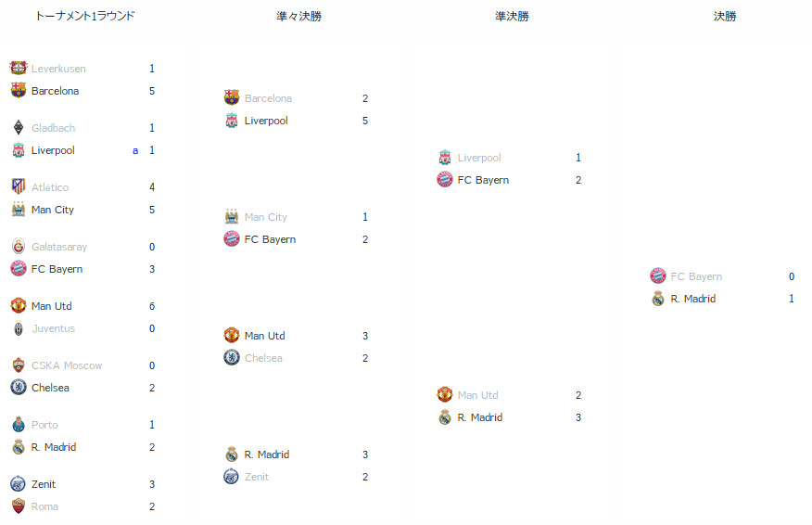Open Man Utd link in semi-final
This screenshot has width=812, height=525.
coord(477,395)
